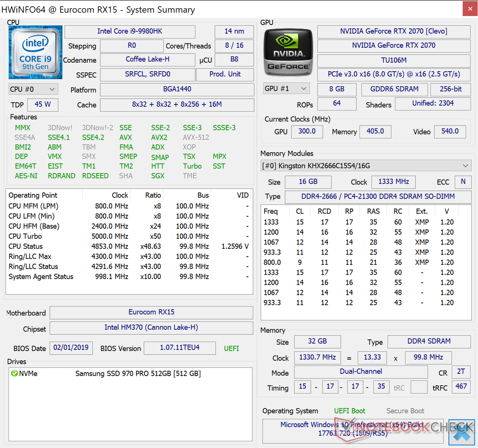Image resolution: width=478 pixels, height=448 pixels.
Task: Click the Motherboard field Eurocom RX15
Action: 151,312
